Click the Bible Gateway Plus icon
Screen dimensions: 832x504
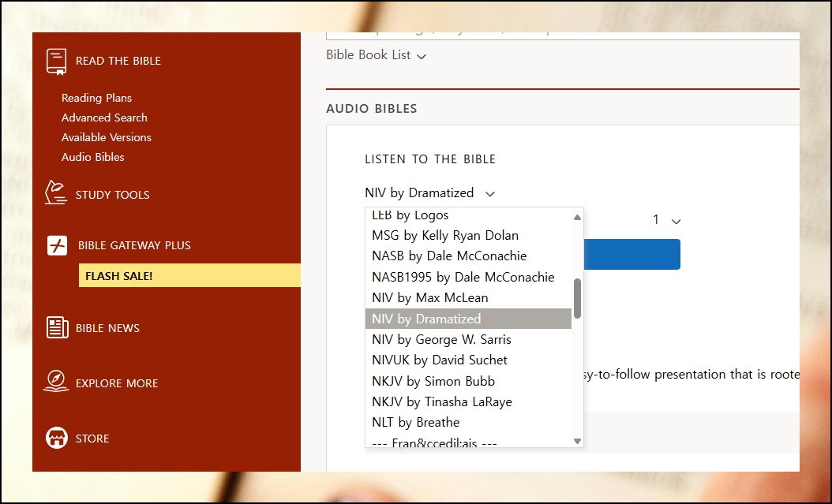pos(57,245)
